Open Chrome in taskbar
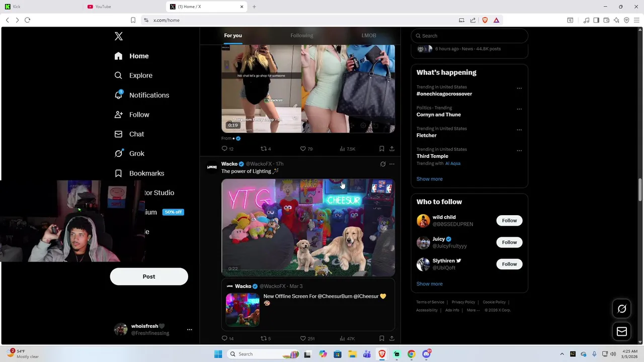This screenshot has height=362, width=644. [411, 354]
